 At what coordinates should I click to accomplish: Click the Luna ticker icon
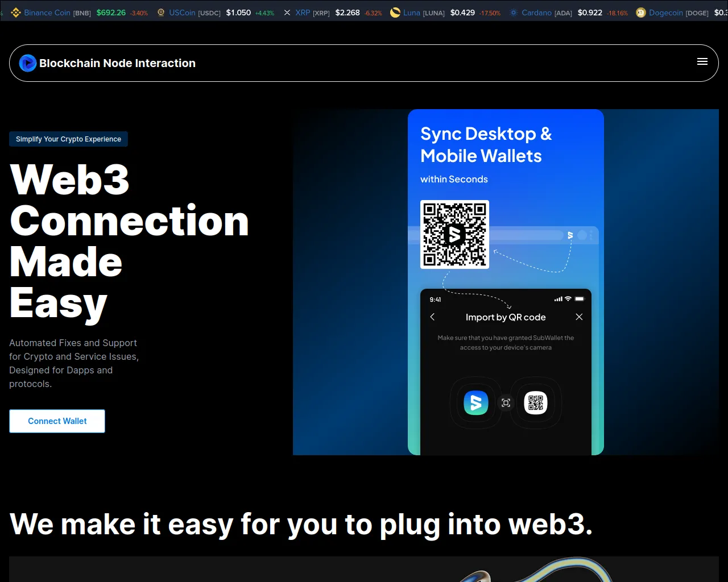click(x=395, y=13)
